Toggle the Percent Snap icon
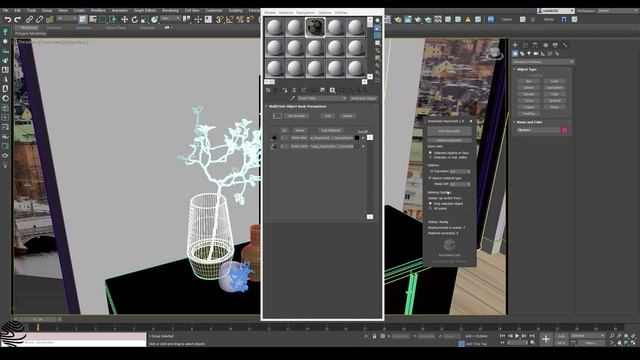This screenshot has height=360, width=640. (240, 19)
